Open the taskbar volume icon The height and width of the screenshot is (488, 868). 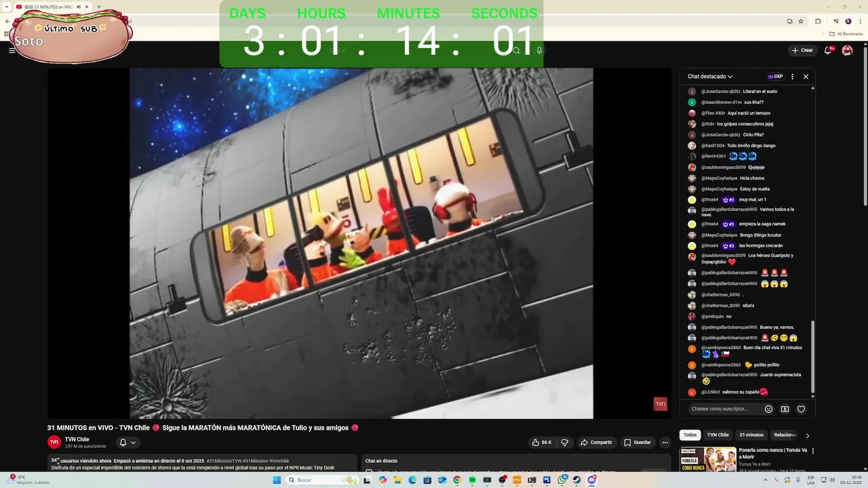(x=833, y=480)
